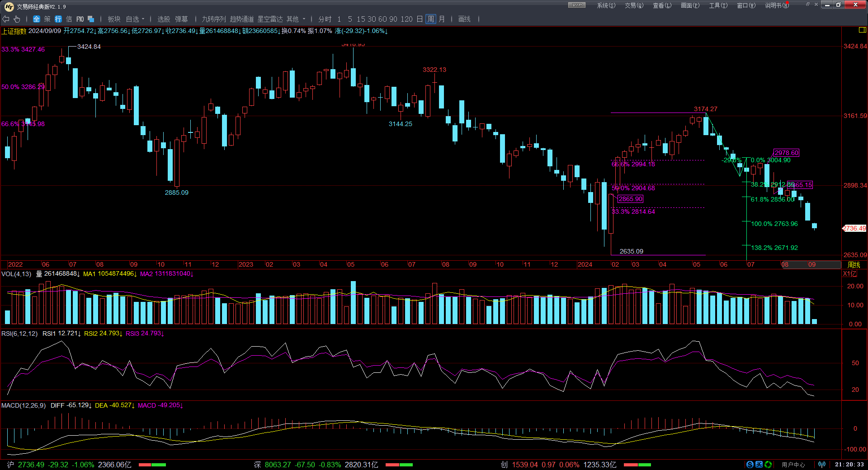Click the 策 strategy toolbar icon

click(47, 19)
